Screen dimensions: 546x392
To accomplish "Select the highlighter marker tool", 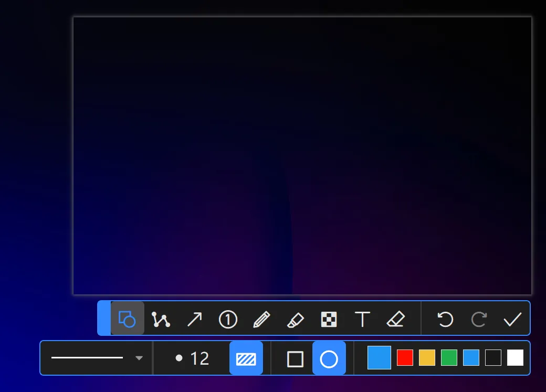I will [x=295, y=319].
